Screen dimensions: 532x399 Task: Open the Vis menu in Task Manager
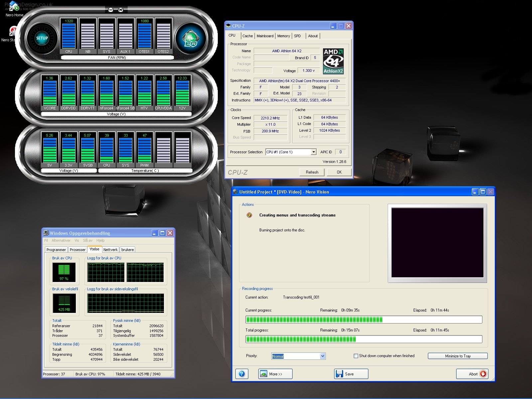click(x=77, y=240)
